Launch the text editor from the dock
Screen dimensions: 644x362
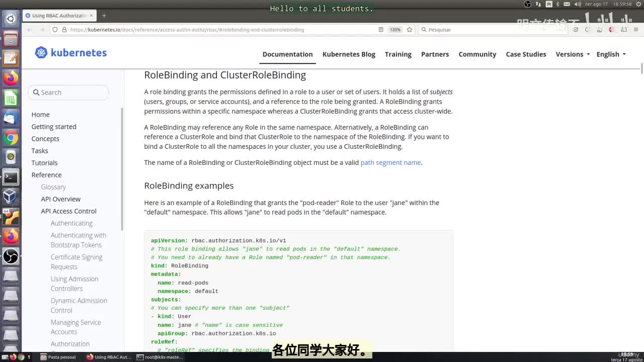click(11, 58)
